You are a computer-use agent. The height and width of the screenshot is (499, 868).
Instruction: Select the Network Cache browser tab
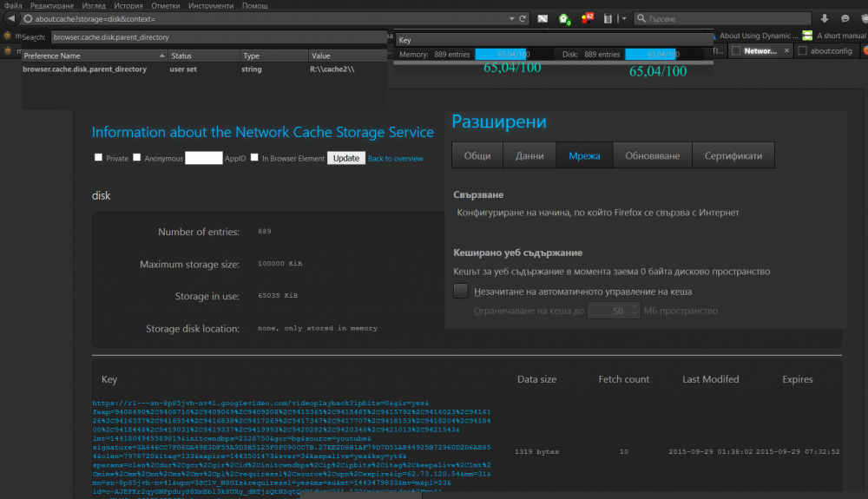pyautogui.click(x=759, y=51)
